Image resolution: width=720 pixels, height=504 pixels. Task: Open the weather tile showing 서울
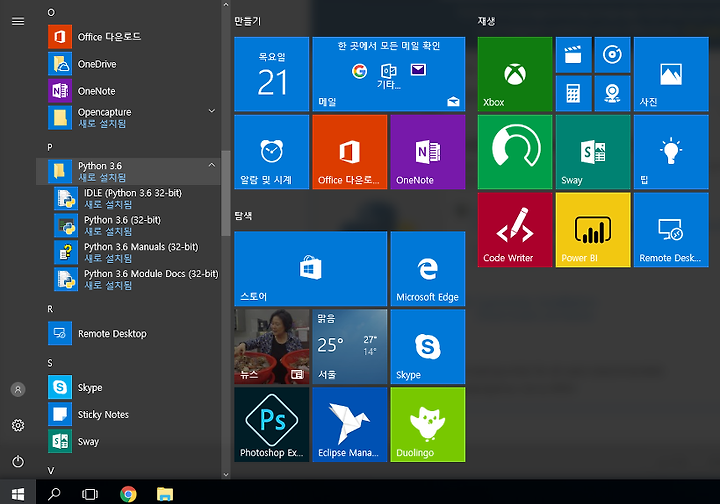tap(349, 347)
